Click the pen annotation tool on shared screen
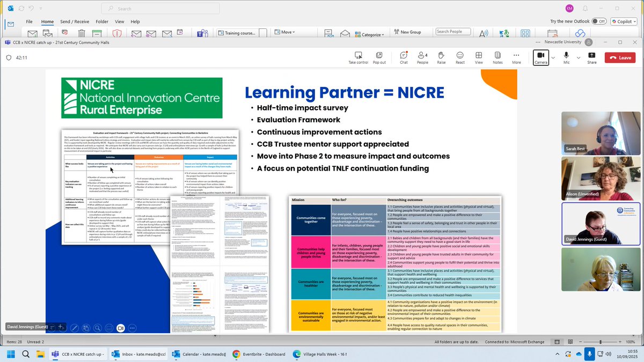Image resolution: width=644 pixels, height=362 pixels. tap(74, 327)
